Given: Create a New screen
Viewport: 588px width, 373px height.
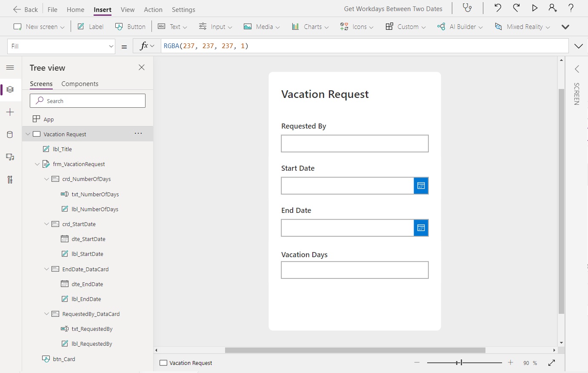Looking at the screenshot, I should coord(37,26).
